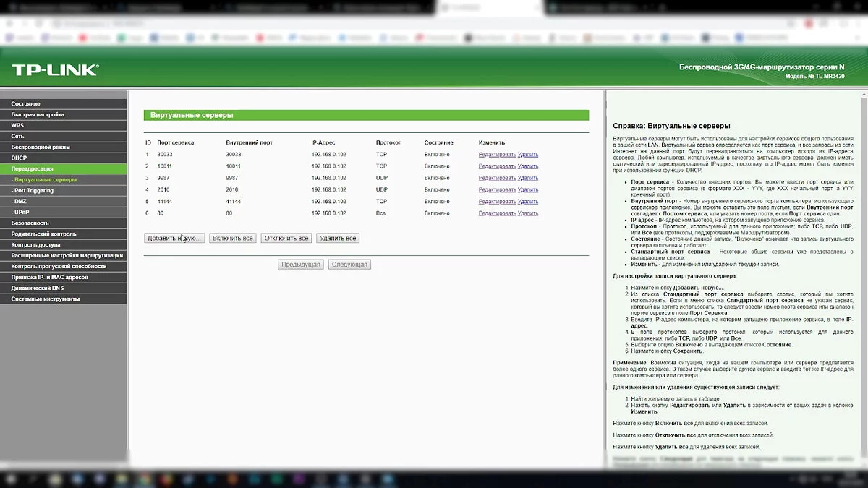Select the UPnP submenu item
The width and height of the screenshot is (868, 488).
click(x=22, y=212)
